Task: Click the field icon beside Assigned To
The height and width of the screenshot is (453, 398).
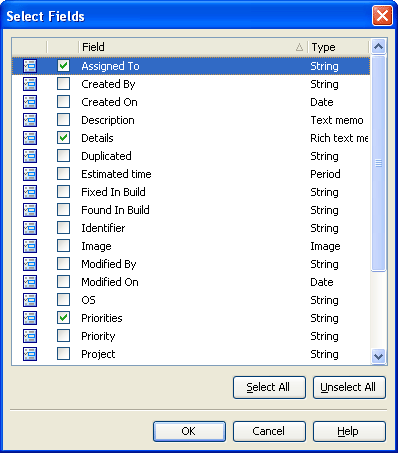Action: (30, 66)
